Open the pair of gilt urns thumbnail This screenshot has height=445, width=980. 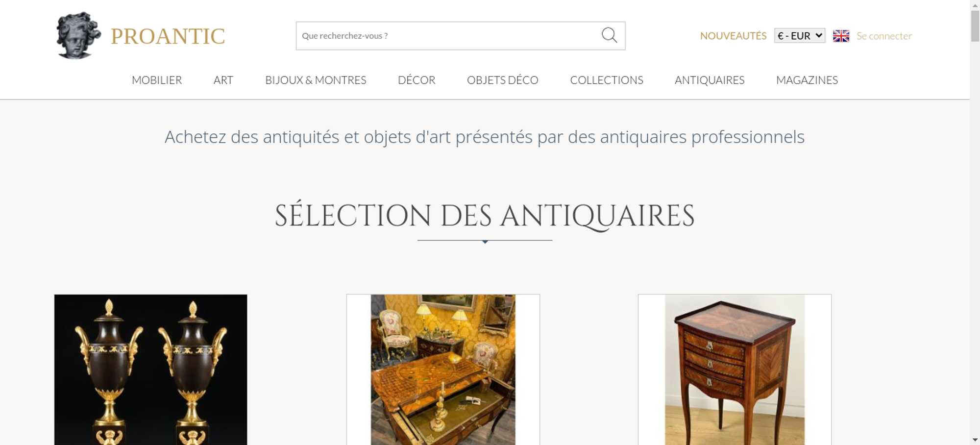point(150,370)
